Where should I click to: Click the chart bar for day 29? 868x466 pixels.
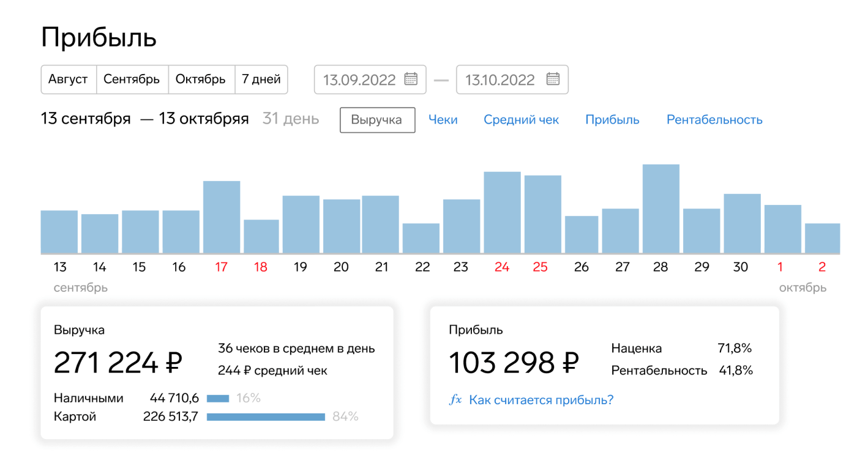(x=702, y=231)
